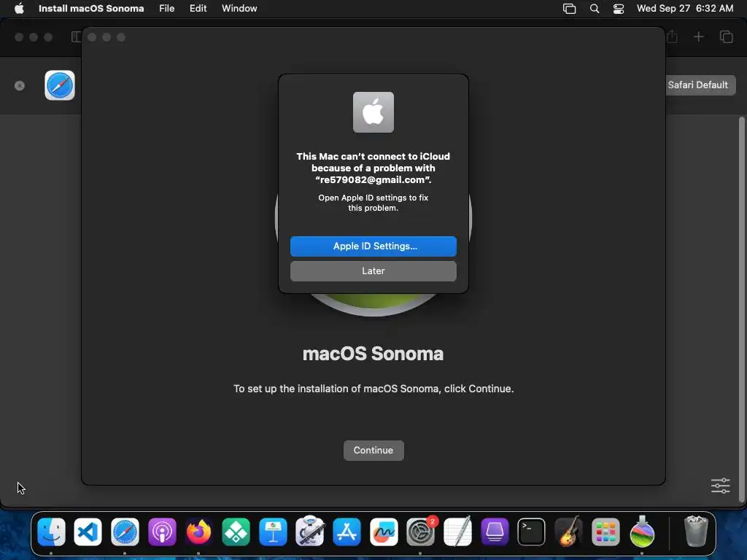The width and height of the screenshot is (747, 560).
Task: Open Launchpad grid icon in Dock
Action: [x=605, y=532]
